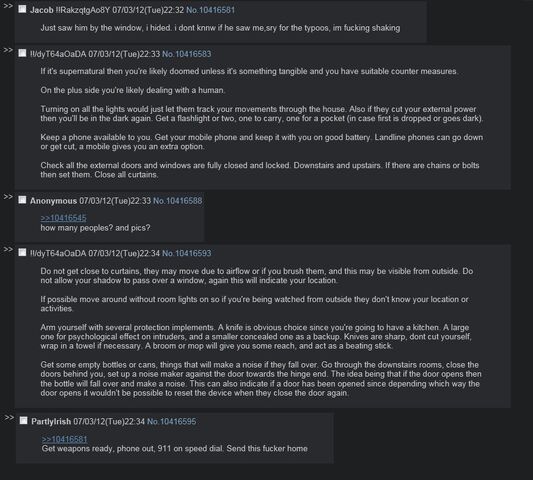This screenshot has height=480, width=533.
Task: Click the poster name PartlyIrish
Action: [51, 422]
